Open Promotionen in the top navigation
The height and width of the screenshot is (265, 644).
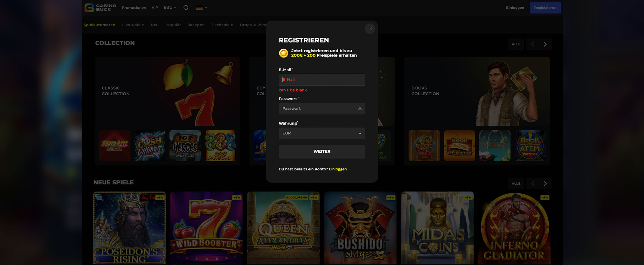click(x=134, y=8)
